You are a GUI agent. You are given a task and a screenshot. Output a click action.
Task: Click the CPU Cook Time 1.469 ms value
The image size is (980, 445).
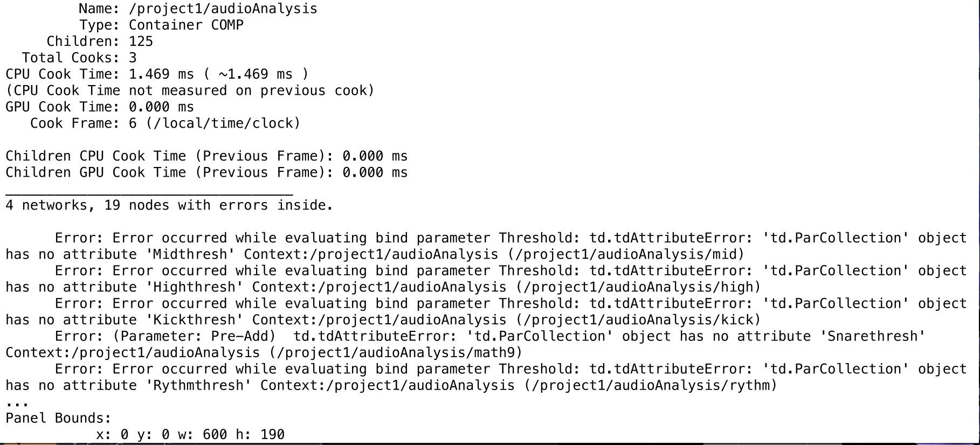161,74
